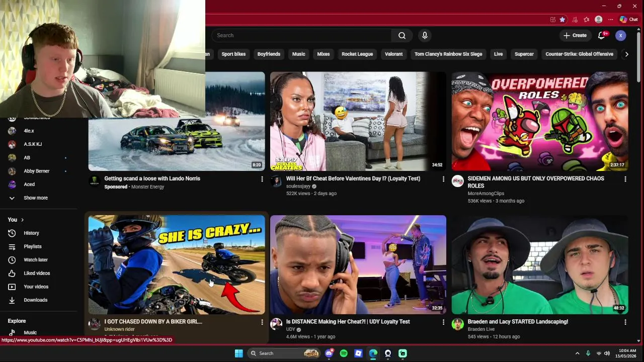The image size is (644, 362).
Task: Select Counter-Strike: Global Offensive chip
Action: (x=580, y=54)
